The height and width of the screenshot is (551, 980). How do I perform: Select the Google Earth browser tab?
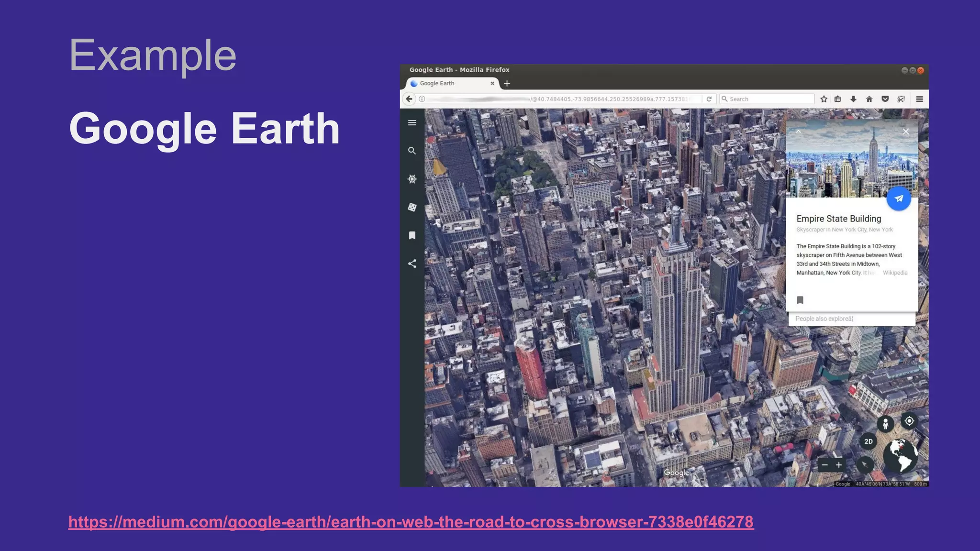(x=452, y=83)
